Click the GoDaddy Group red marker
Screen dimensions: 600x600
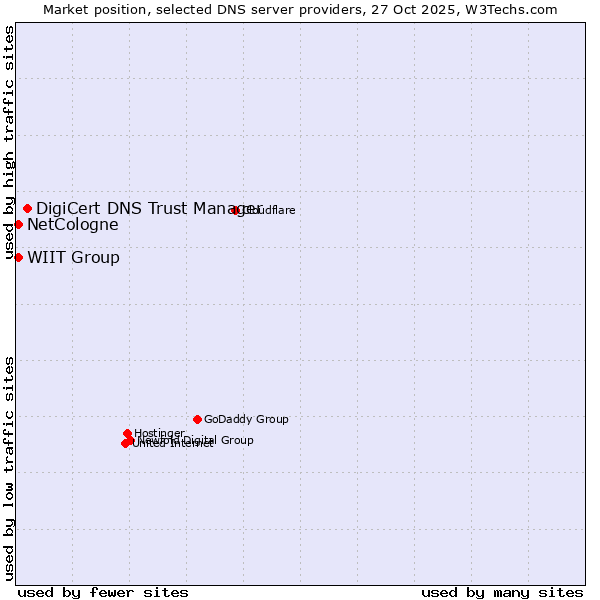pyautogui.click(x=198, y=419)
